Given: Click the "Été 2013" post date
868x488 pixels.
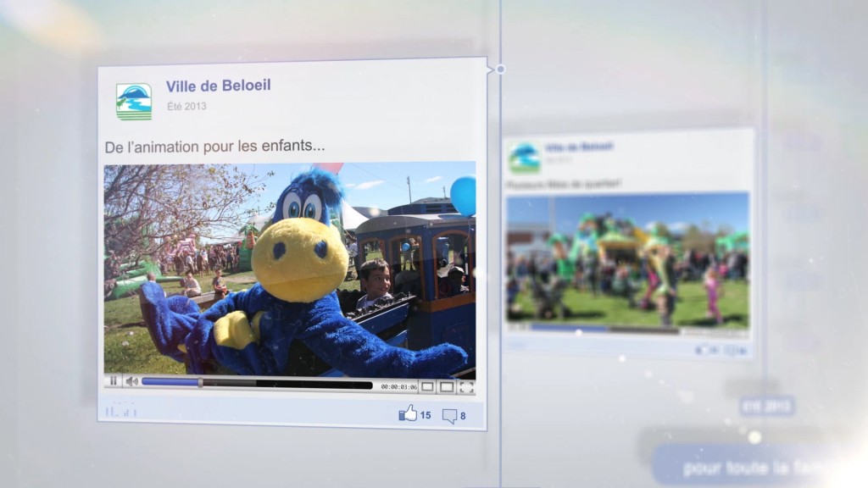Looking at the screenshot, I should click(x=186, y=106).
